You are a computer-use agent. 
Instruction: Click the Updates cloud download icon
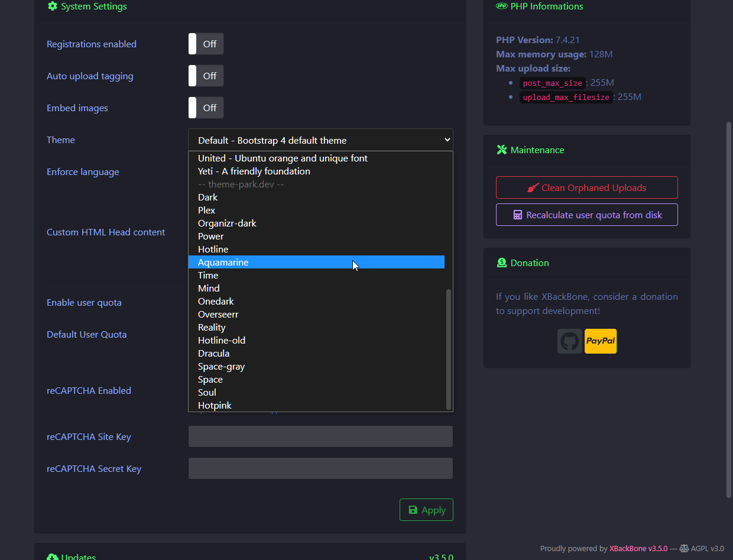click(x=53, y=556)
